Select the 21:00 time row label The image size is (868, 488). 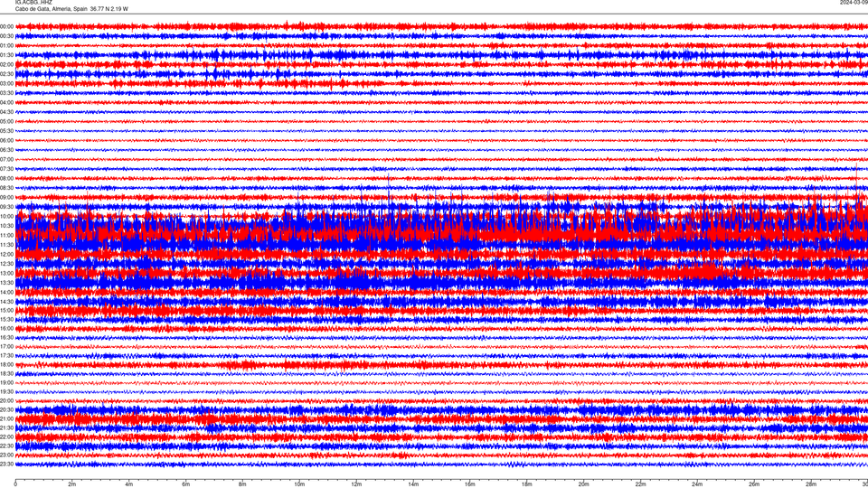click(6, 418)
